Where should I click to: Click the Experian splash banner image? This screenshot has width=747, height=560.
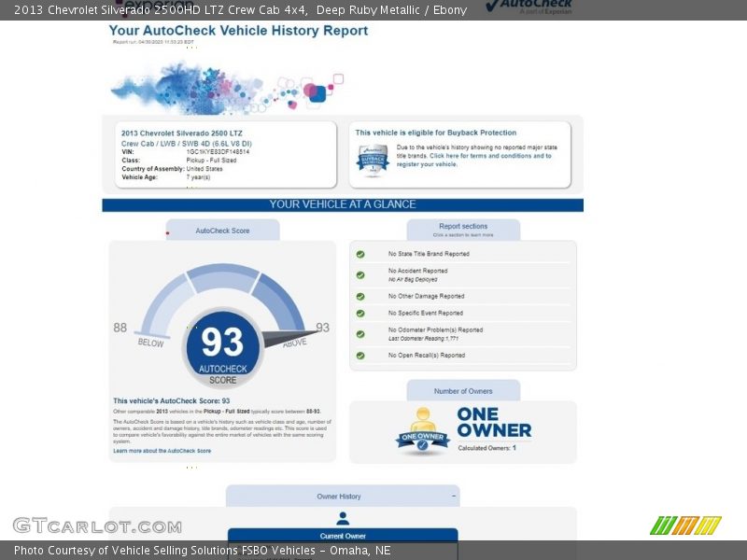click(x=227, y=88)
